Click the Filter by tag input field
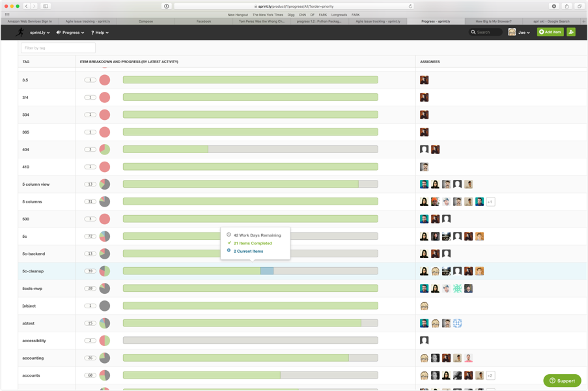The width and height of the screenshot is (588, 391). click(x=58, y=48)
